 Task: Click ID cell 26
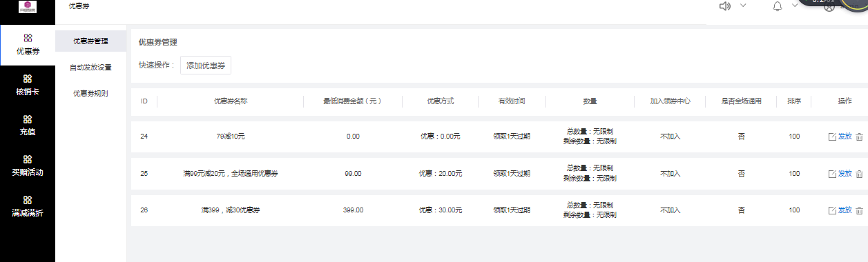tap(144, 210)
